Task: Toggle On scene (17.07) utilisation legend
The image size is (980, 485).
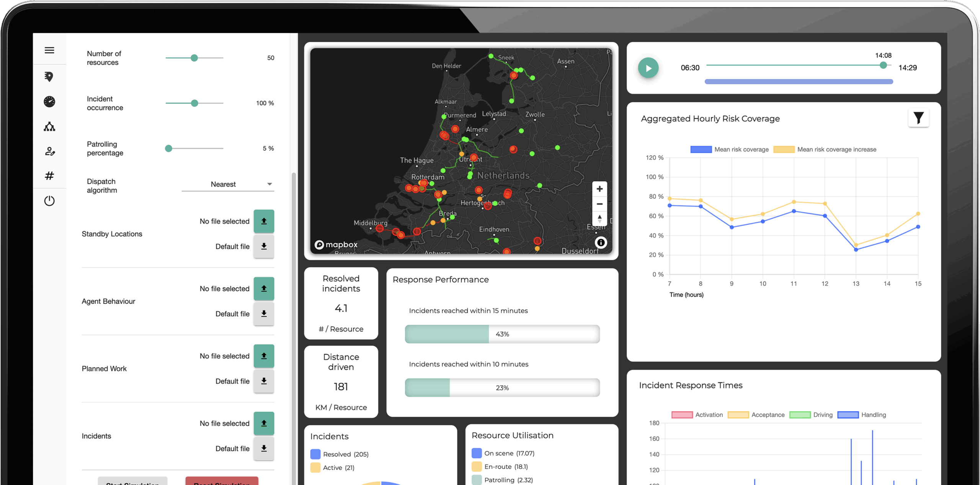Action: click(x=503, y=453)
